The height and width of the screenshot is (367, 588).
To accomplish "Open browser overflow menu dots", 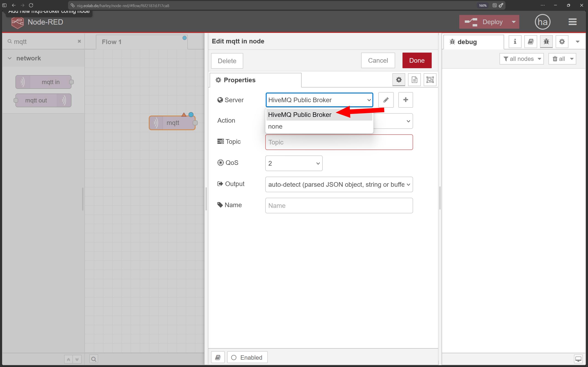I will pos(542,5).
